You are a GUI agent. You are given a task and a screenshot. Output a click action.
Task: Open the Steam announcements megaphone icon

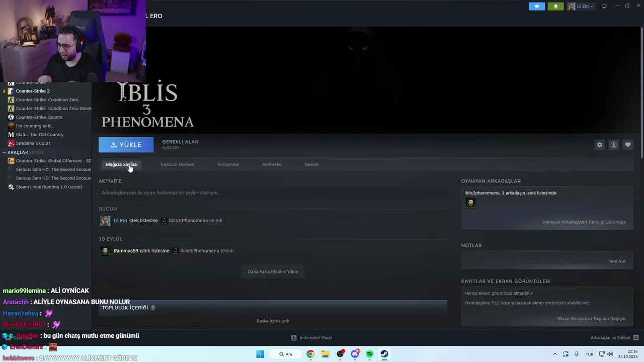tap(537, 6)
